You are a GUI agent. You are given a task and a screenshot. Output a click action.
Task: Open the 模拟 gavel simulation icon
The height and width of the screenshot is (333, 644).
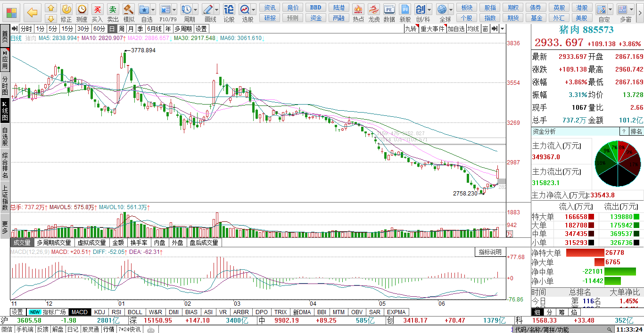point(128,13)
